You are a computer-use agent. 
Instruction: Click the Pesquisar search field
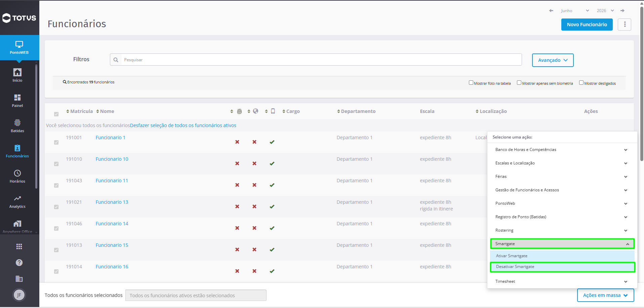pyautogui.click(x=321, y=60)
